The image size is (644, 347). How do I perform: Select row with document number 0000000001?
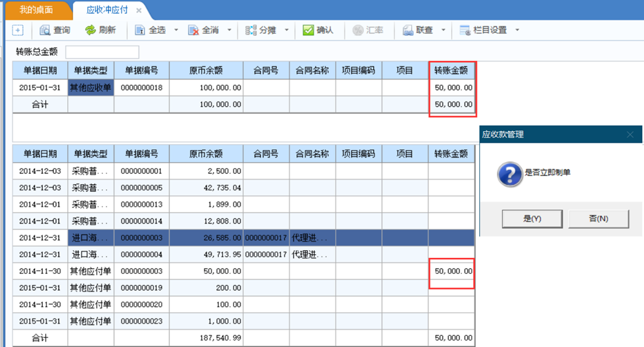pyautogui.click(x=243, y=171)
